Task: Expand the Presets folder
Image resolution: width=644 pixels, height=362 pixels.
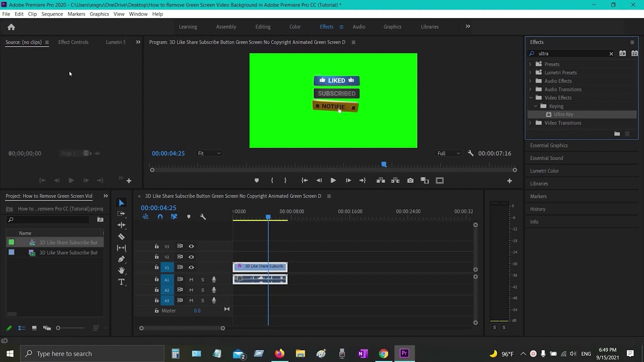Action: (x=530, y=64)
